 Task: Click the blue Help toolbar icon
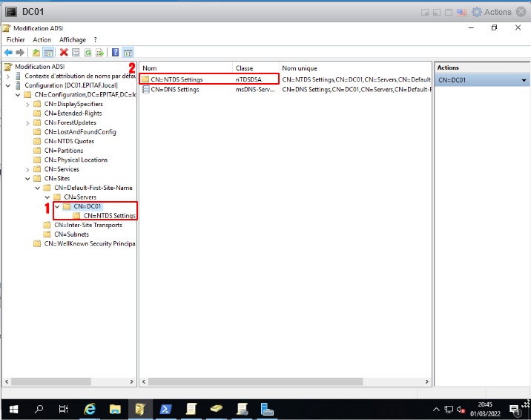point(116,53)
